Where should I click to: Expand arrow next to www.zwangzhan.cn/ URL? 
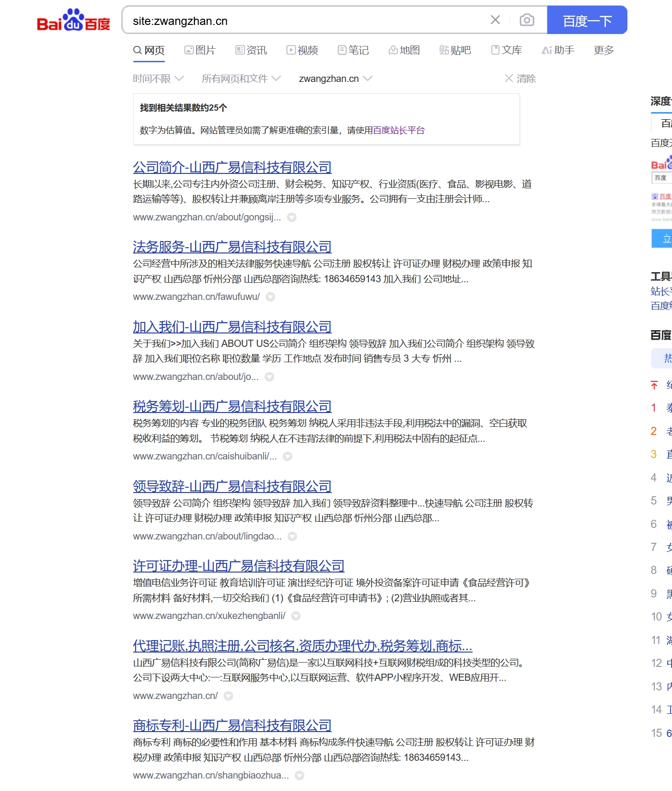point(229,696)
